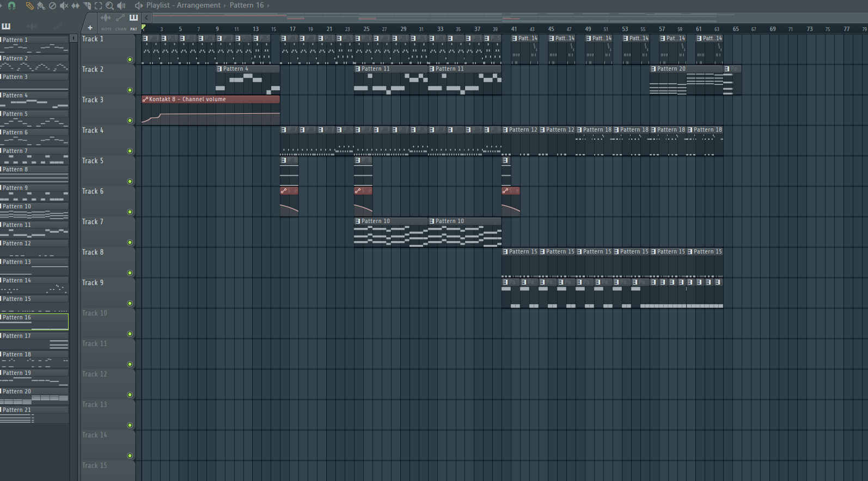Mute Track 6 with its green light
868x481 pixels.
pos(130,212)
